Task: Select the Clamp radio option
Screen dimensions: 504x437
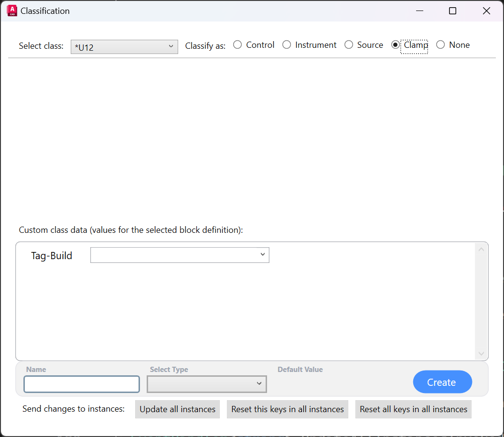Action: [409, 45]
